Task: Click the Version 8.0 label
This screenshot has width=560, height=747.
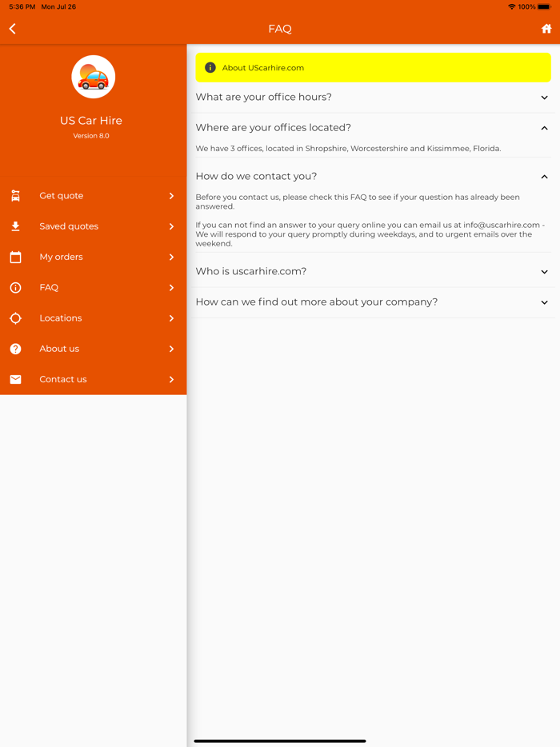Action: click(x=91, y=136)
